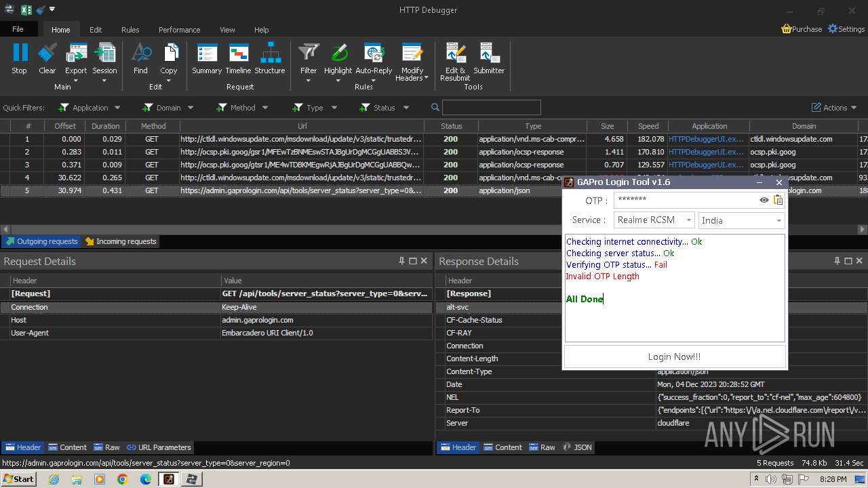868x488 pixels.
Task: Close the Request Details panel
Action: tap(424, 261)
